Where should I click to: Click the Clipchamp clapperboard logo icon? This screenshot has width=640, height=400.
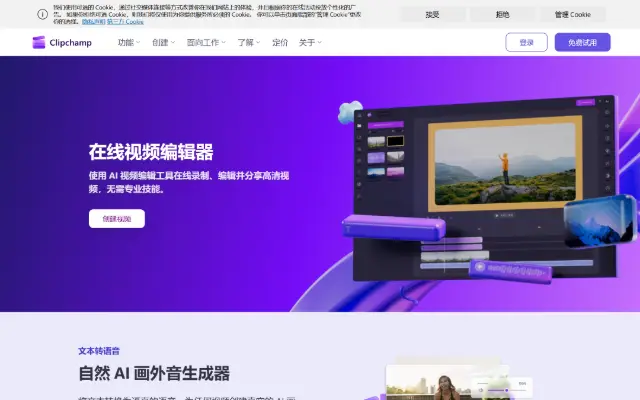(x=39, y=42)
